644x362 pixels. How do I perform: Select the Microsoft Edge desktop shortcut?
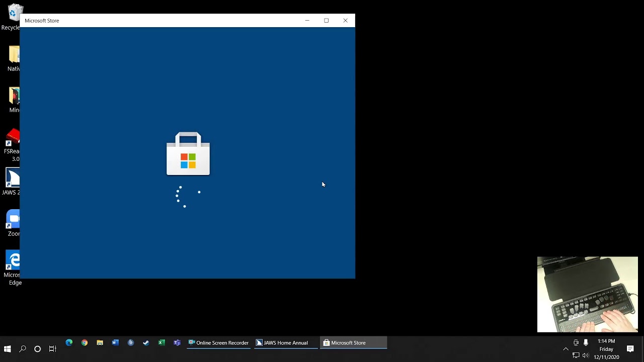coord(12,268)
